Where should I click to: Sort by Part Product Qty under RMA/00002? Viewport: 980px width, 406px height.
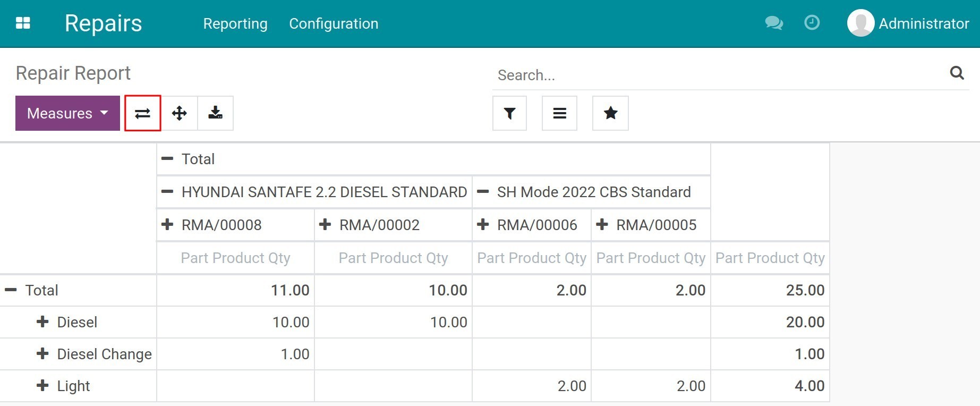pos(393,258)
